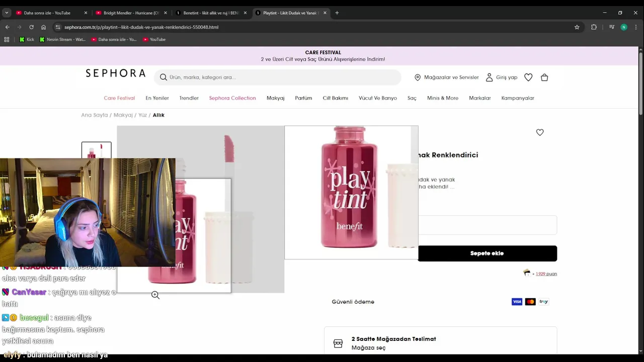Open the YouTube bookmark
Image resolution: width=644 pixels, height=362 pixels.
tap(154, 39)
